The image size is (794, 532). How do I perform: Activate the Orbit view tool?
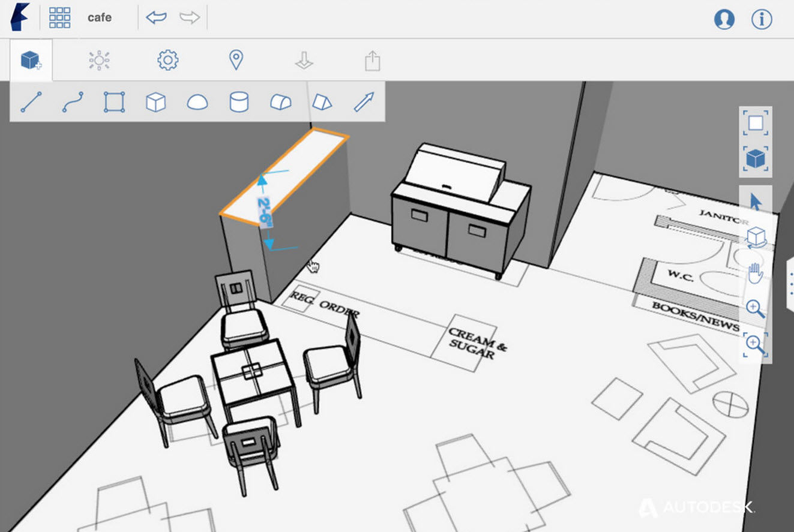[756, 238]
